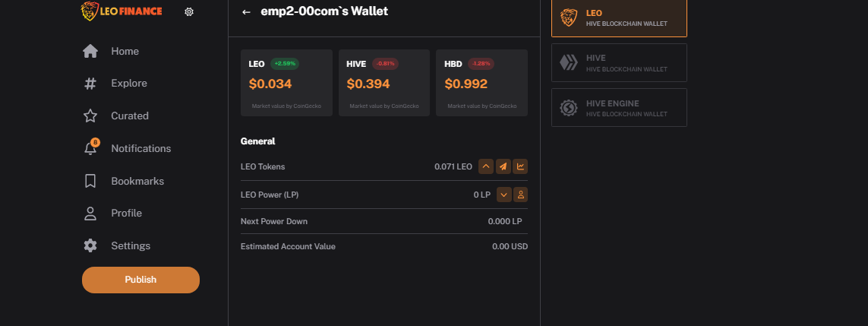This screenshot has height=326, width=868.
Task: Click the LeoFinance lion logo
Action: click(122, 11)
